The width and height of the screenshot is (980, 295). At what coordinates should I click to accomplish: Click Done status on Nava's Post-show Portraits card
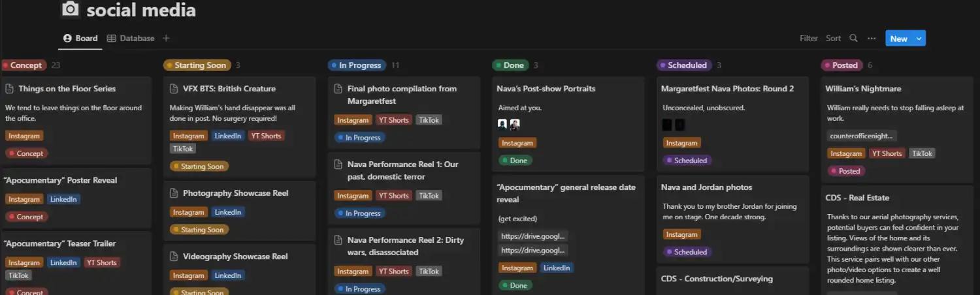point(515,161)
